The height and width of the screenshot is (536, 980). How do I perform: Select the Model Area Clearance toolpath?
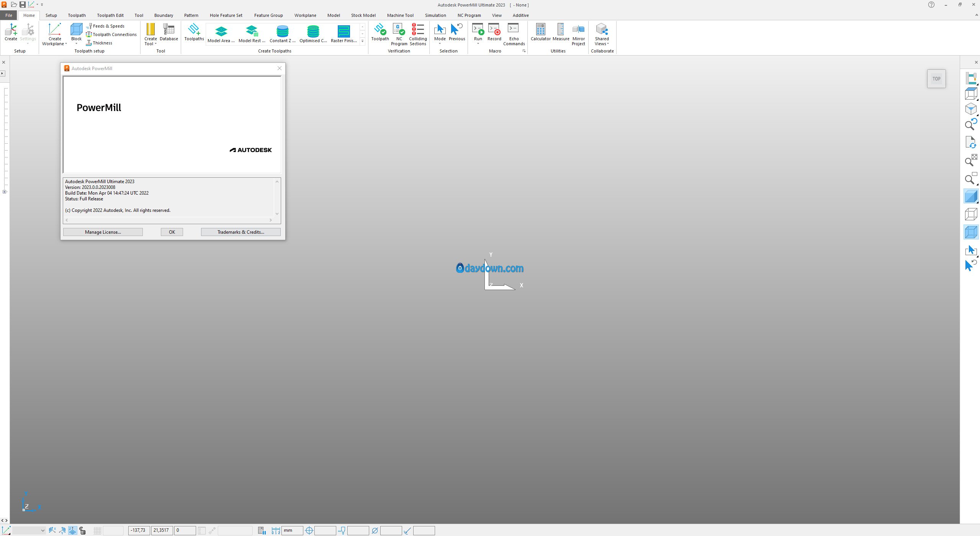(221, 34)
